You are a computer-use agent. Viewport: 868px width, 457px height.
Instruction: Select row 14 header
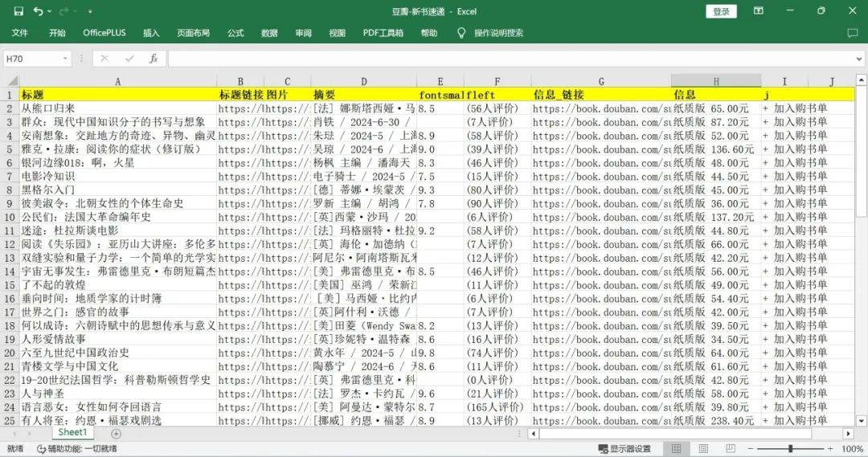click(10, 271)
